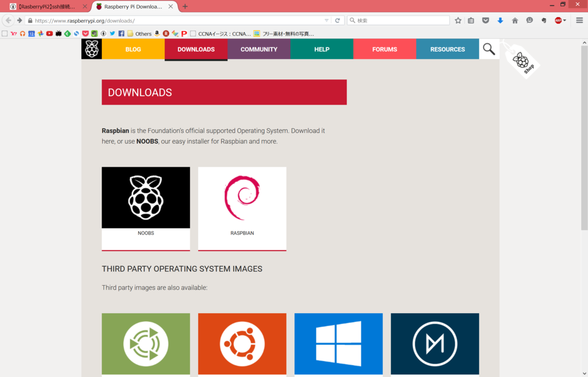Click the bold Raspbian link in paragraph
This screenshot has height=377, width=588.
tap(115, 130)
